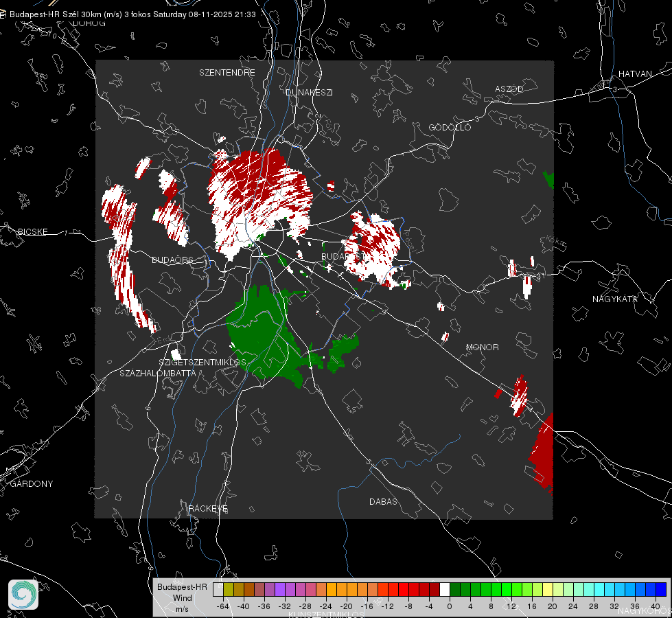Image resolution: width=672 pixels, height=618 pixels.
Task: Click the -64 legend scale value
Action: click(x=223, y=606)
